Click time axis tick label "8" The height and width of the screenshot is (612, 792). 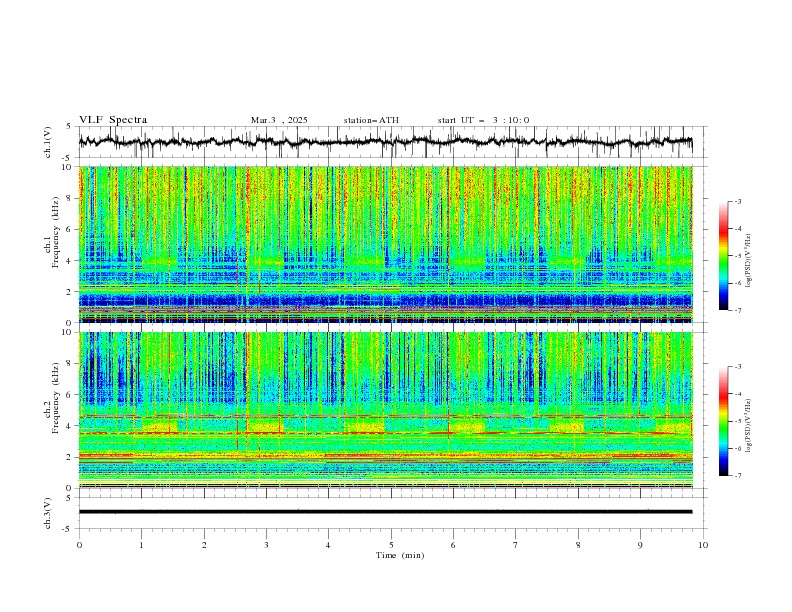578,545
